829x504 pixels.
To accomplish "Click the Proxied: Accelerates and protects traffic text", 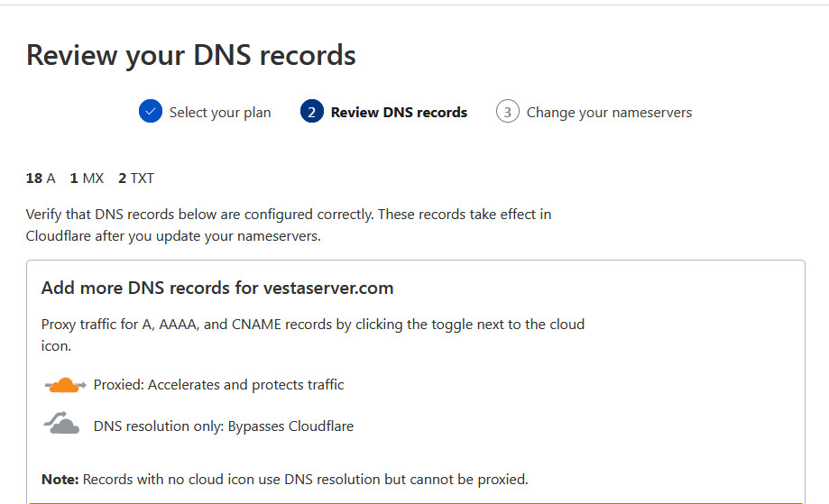I will coord(219,385).
